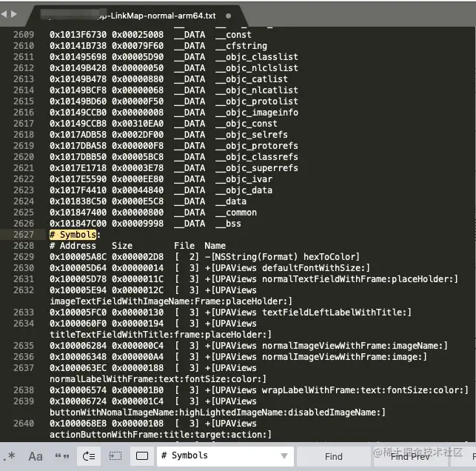The width and height of the screenshot is (476, 471).
Task: Click '__objc_superrefs' section name
Action: coord(257,168)
